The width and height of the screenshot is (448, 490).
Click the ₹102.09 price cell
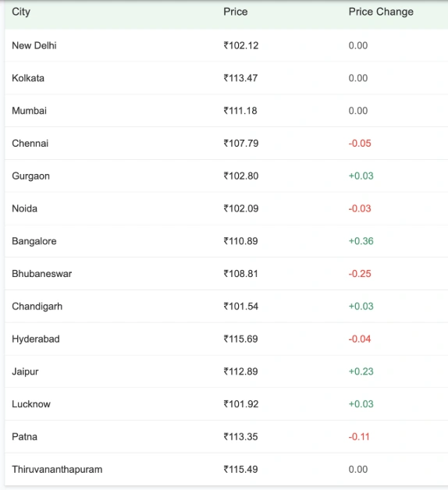(x=241, y=208)
